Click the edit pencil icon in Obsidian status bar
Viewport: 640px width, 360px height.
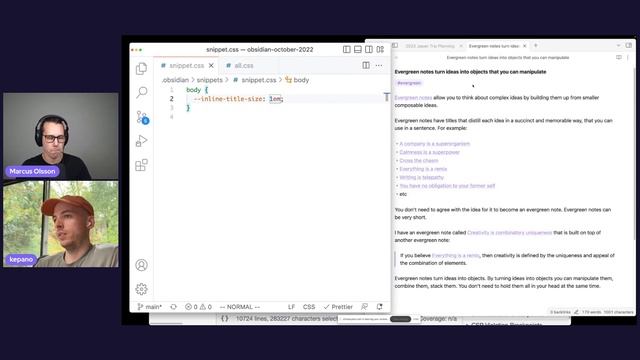pos(576,312)
